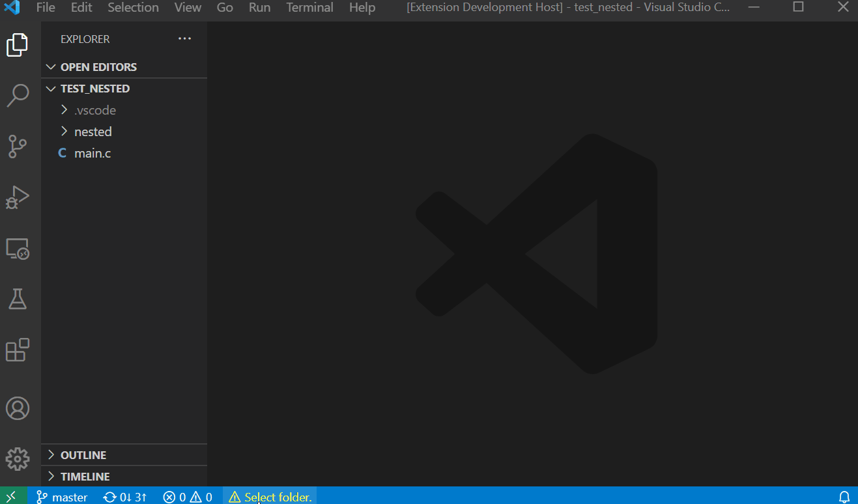
Task: Click the master branch indicator
Action: click(x=62, y=497)
